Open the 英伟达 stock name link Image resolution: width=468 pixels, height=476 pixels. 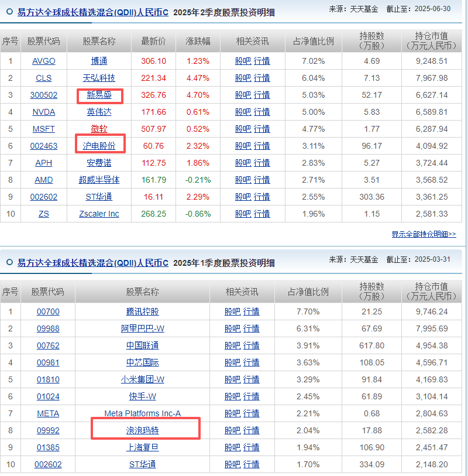(99, 112)
